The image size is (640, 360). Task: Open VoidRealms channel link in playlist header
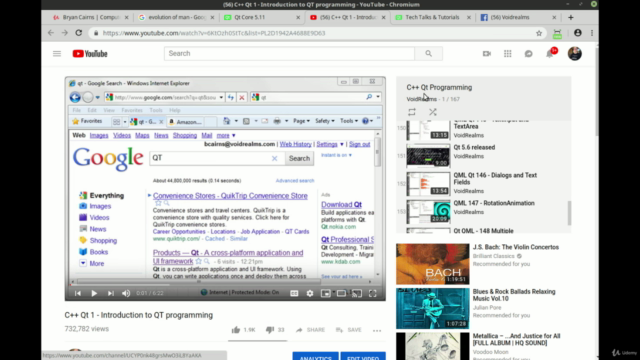click(421, 99)
